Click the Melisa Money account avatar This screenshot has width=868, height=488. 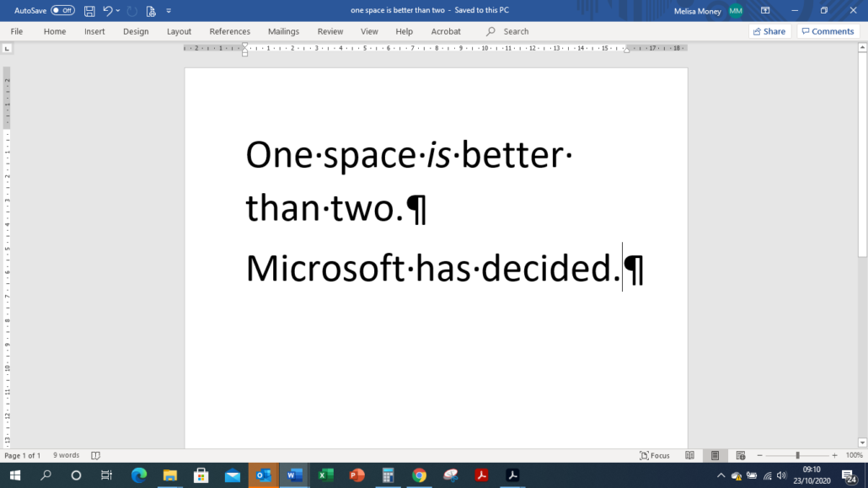pos(736,10)
